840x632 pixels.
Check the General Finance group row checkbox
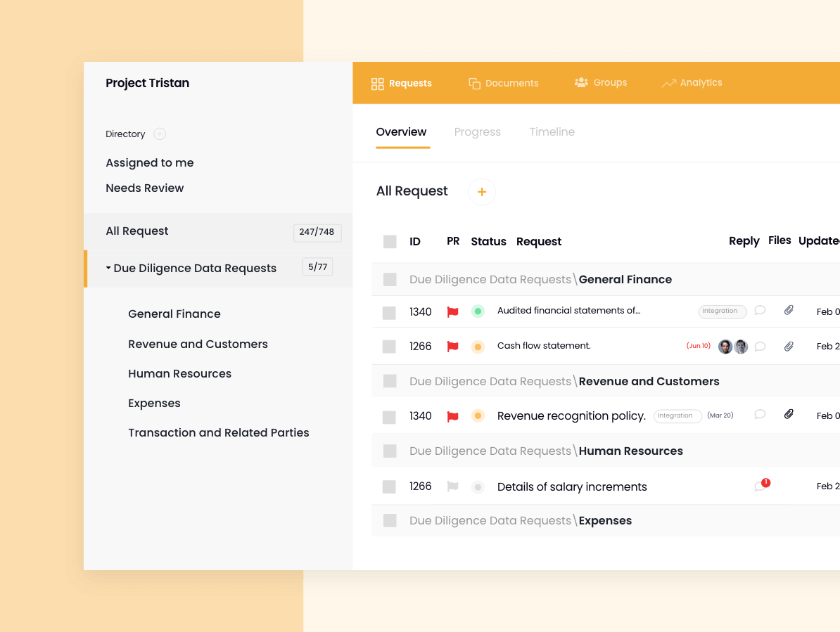coord(390,279)
